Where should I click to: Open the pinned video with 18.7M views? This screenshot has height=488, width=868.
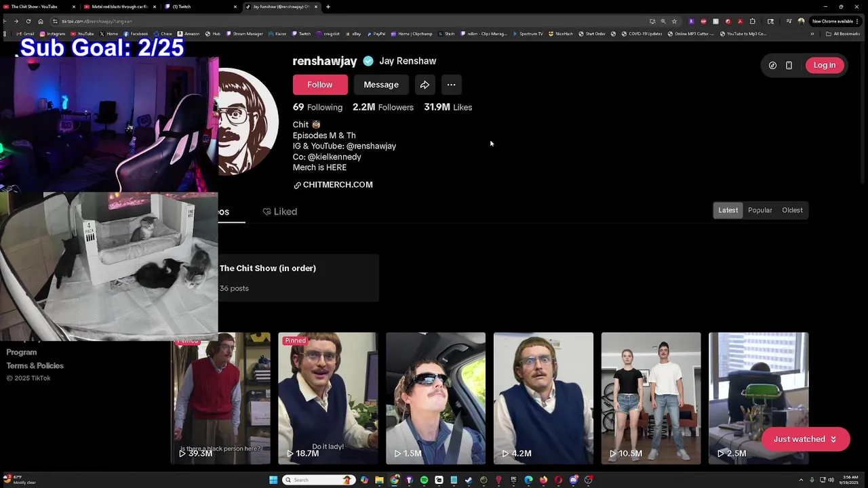pos(328,399)
